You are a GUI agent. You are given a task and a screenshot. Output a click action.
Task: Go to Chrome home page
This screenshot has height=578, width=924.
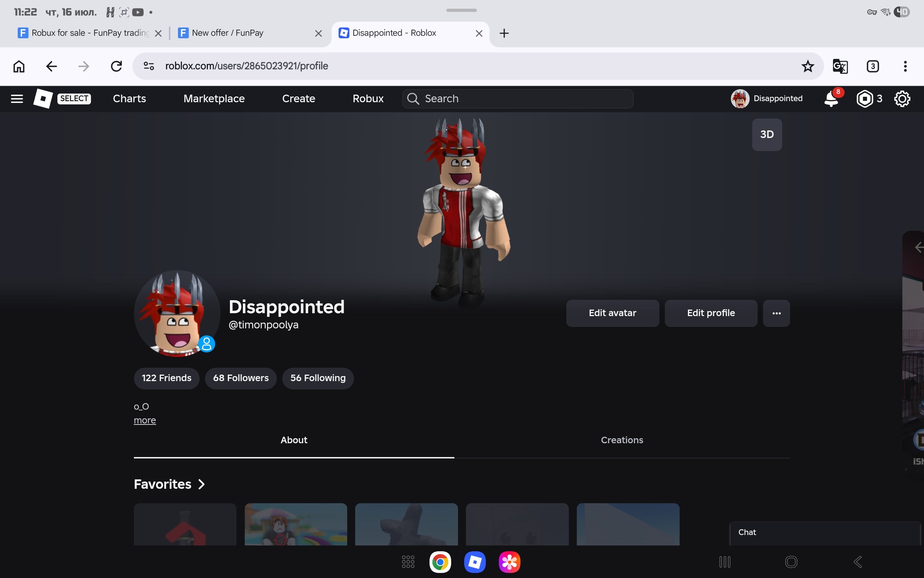coord(19,66)
